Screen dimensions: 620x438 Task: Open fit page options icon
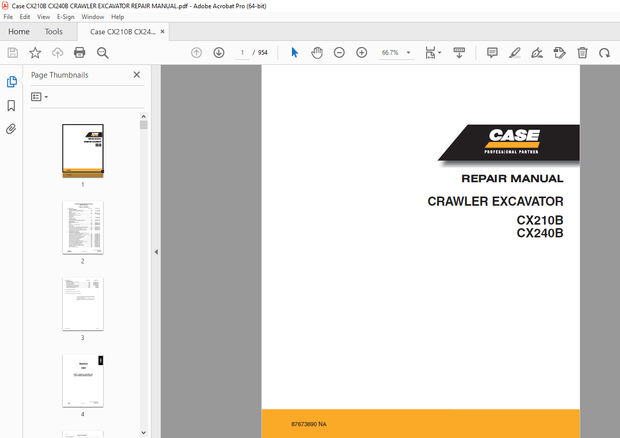[x=433, y=53]
